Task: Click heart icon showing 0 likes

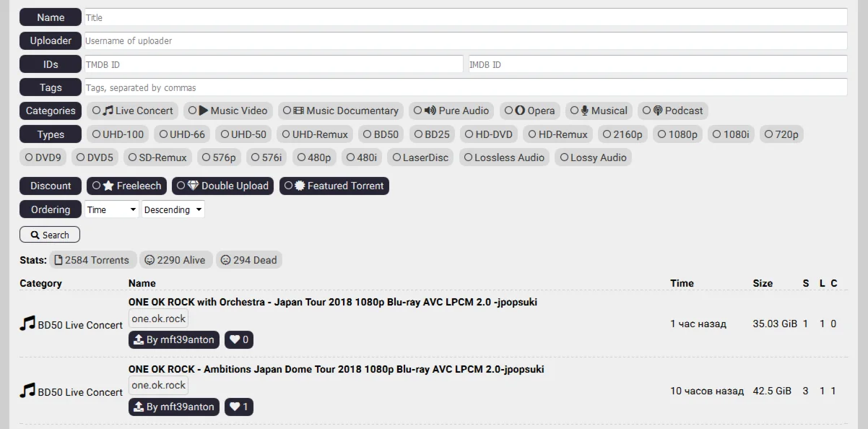Action: click(x=235, y=339)
